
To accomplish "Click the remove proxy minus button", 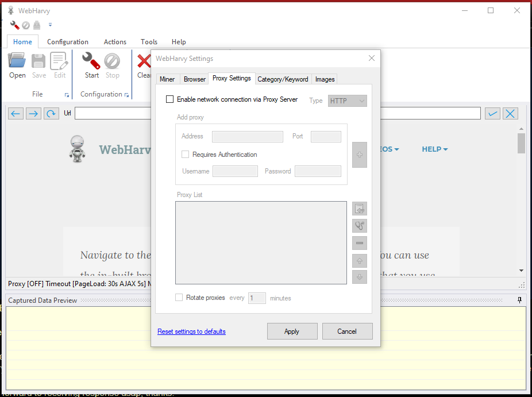I will coord(360,243).
